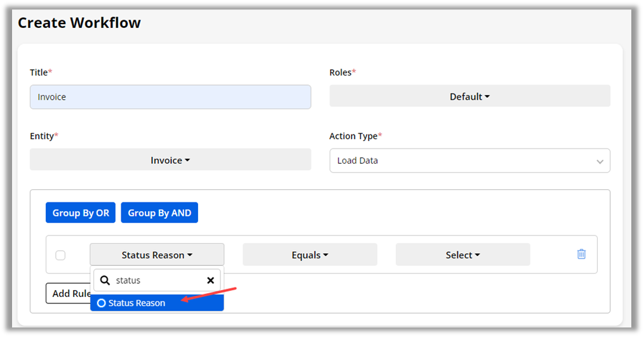Expand the Select value dropdown

tap(462, 254)
